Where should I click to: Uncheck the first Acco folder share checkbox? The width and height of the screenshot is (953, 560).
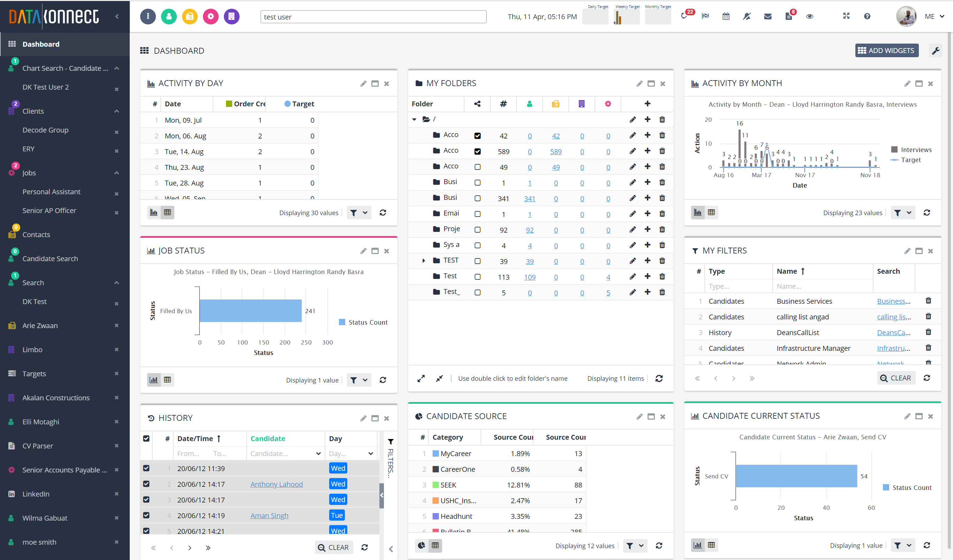tap(477, 136)
